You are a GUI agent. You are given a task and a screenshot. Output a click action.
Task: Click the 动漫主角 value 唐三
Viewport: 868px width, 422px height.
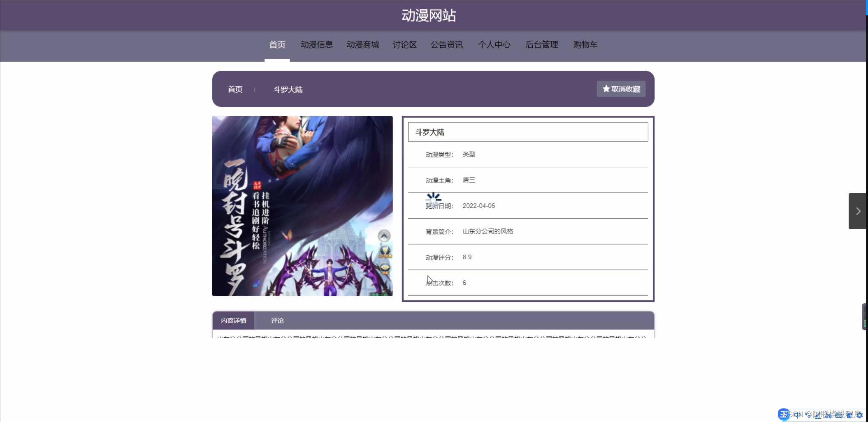click(x=469, y=180)
